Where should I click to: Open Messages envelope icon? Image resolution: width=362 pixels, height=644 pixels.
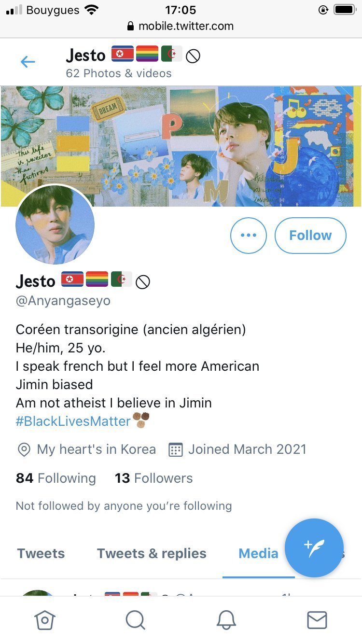click(317, 620)
